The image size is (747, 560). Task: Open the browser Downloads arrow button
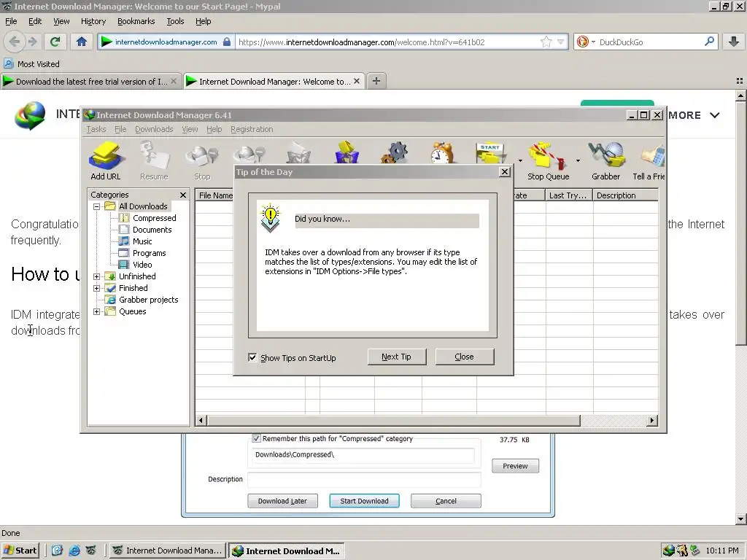pos(734,42)
